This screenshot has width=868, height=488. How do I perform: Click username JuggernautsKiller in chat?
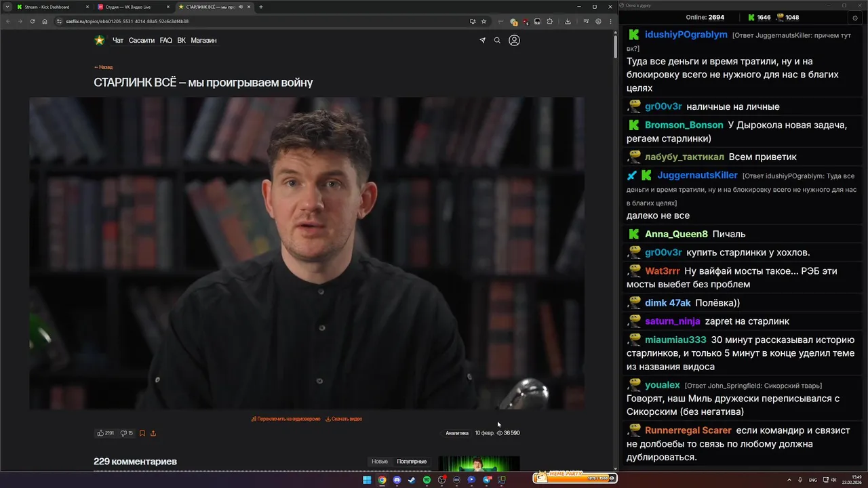pyautogui.click(x=698, y=176)
